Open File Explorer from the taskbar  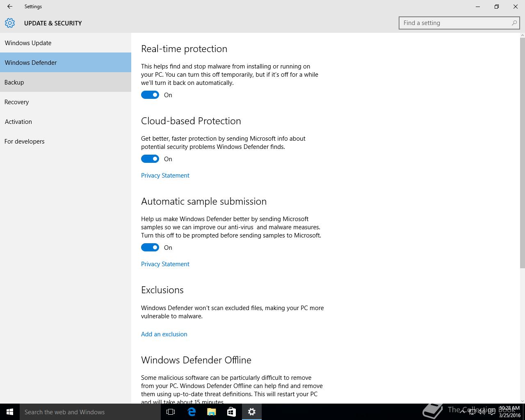211,412
